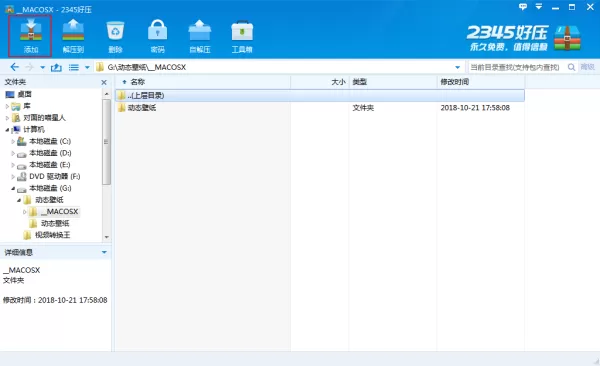
Task: Expand 本地磁盘 (D:) node
Action: 13,153
